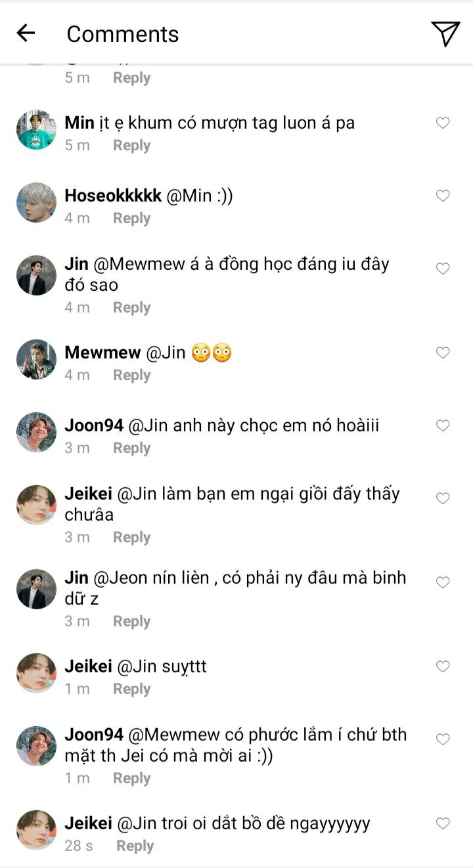Open Hoseokkkkk's profile avatar
This screenshot has width=473, height=868.
point(36,203)
